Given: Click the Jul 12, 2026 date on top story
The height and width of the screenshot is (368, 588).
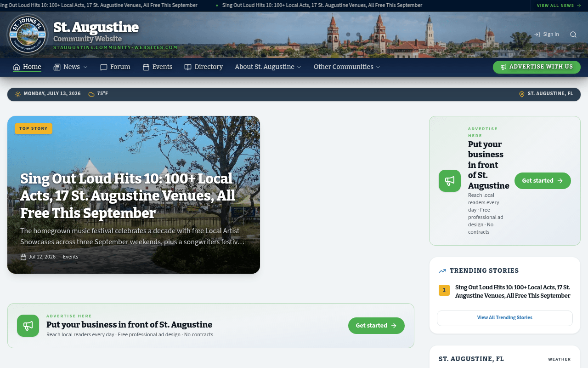Looking at the screenshot, I should [42, 257].
